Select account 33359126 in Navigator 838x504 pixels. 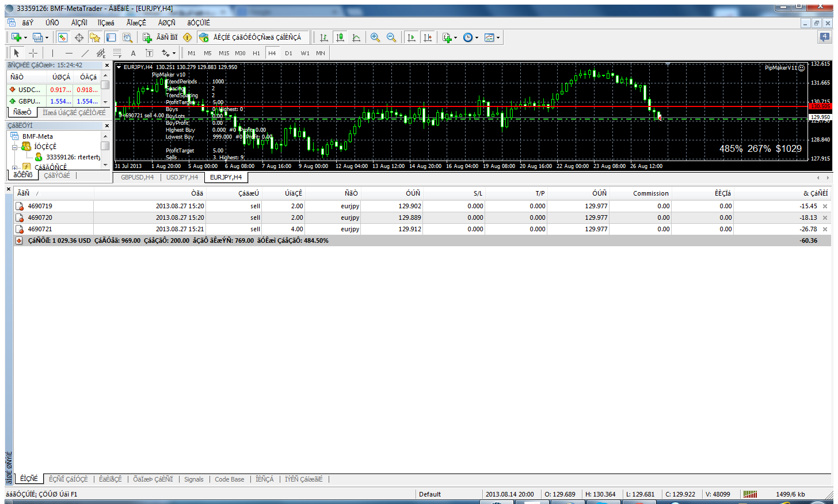pos(68,157)
